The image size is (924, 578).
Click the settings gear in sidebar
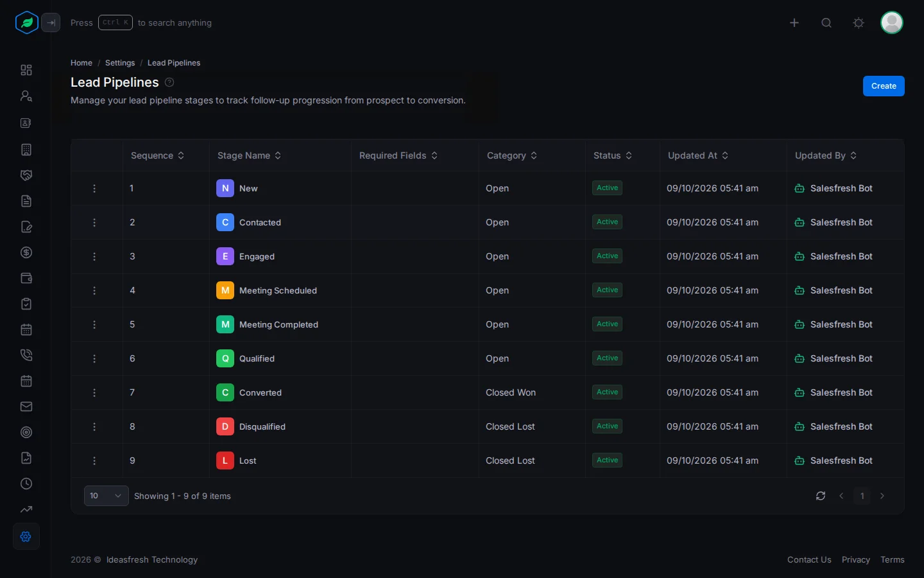click(26, 536)
